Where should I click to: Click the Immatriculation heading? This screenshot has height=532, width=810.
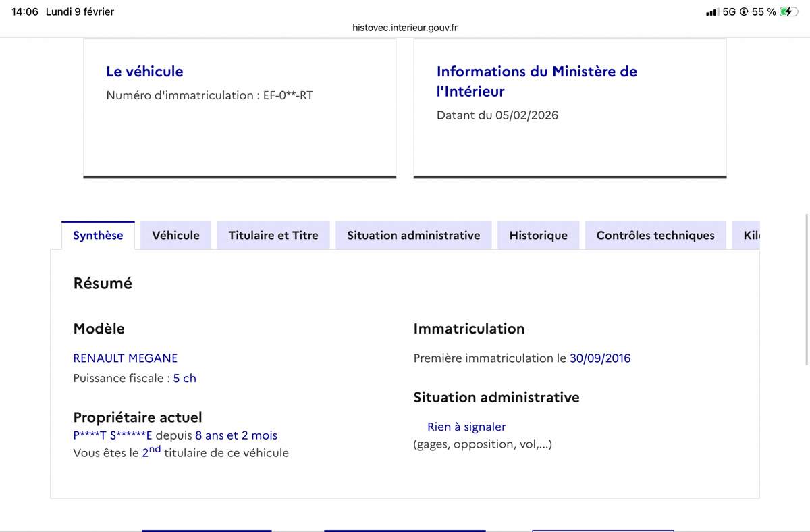click(x=469, y=329)
